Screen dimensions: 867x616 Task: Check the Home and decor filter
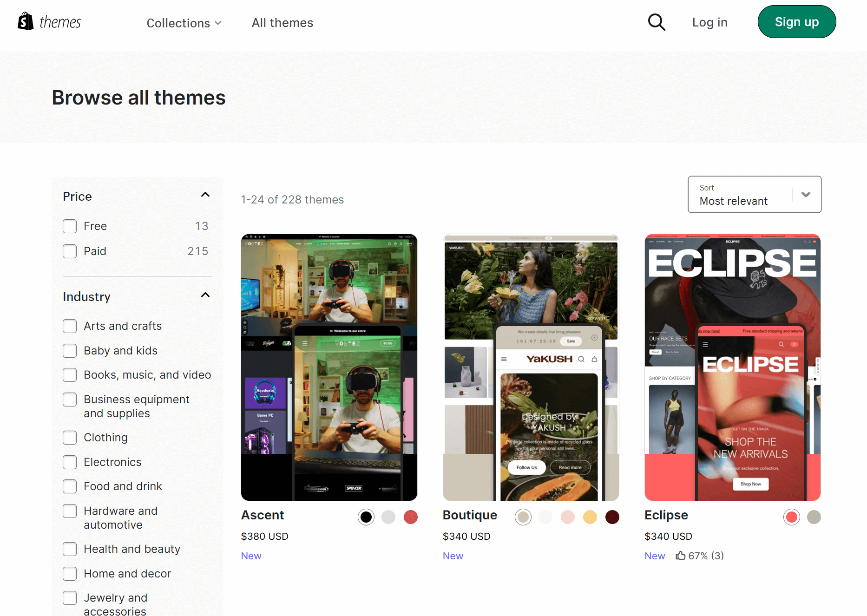(x=70, y=574)
